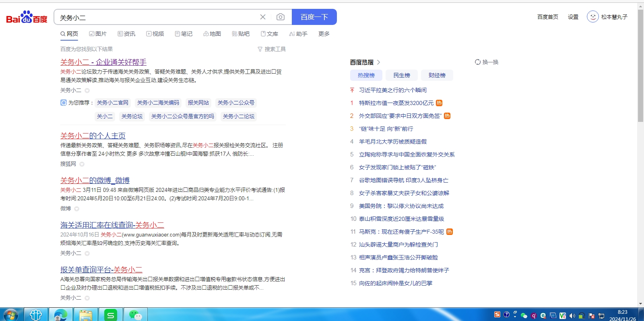Switch to the 地图 tab

(x=212, y=34)
